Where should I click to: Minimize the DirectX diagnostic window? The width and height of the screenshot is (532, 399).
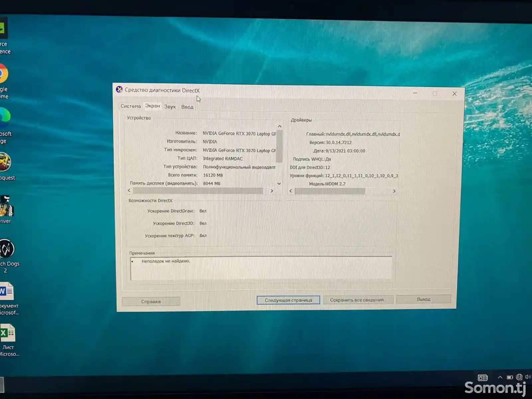pos(415,93)
